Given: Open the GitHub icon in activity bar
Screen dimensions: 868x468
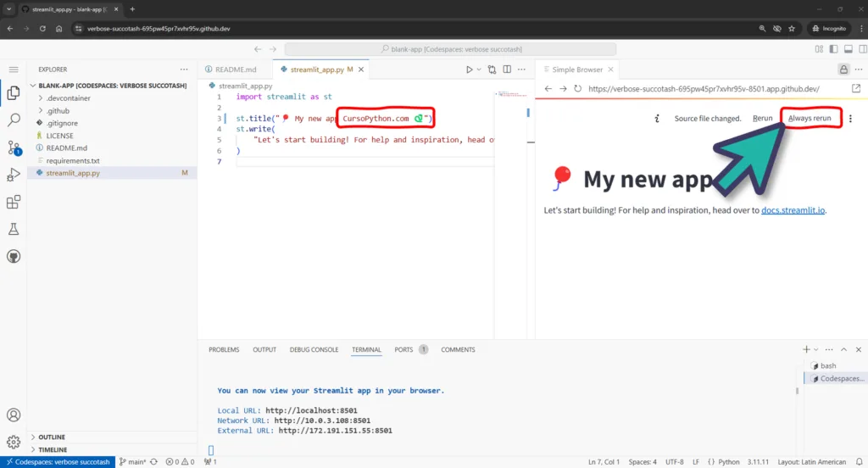Looking at the screenshot, I should point(14,256).
